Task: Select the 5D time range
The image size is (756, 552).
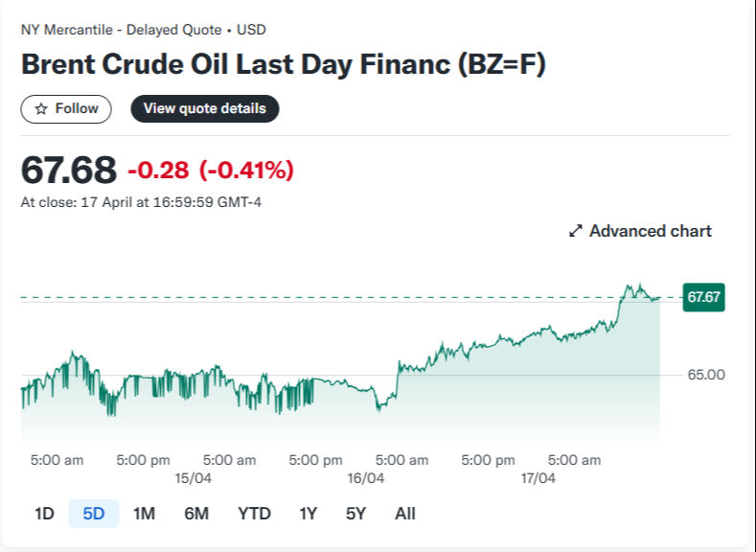Action: [x=94, y=514]
